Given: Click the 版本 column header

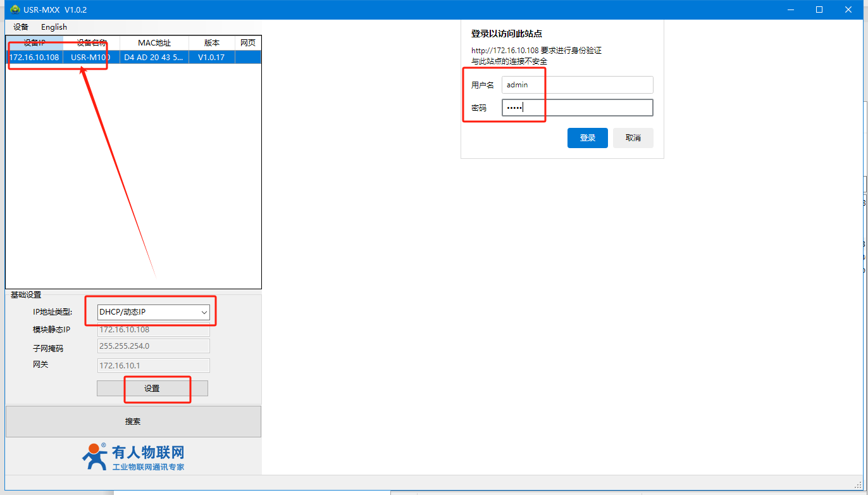Looking at the screenshot, I should [212, 43].
